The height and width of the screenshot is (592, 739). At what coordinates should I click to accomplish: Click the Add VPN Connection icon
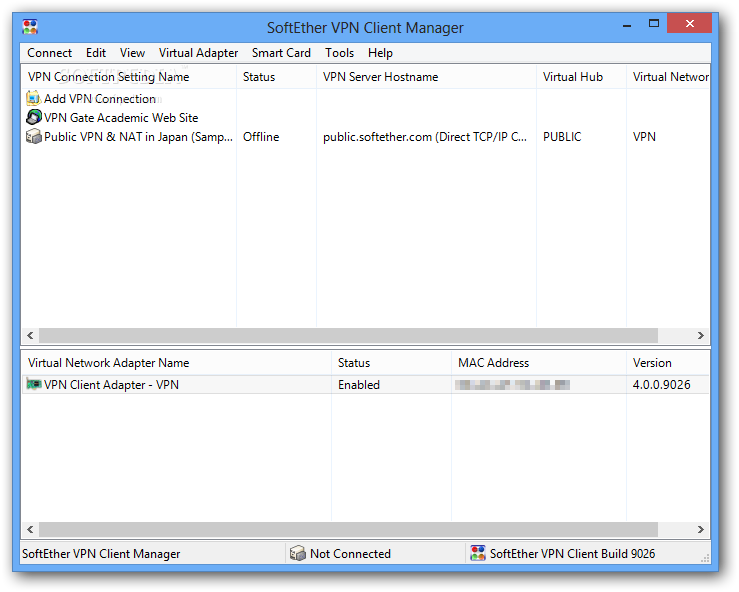[x=33, y=98]
